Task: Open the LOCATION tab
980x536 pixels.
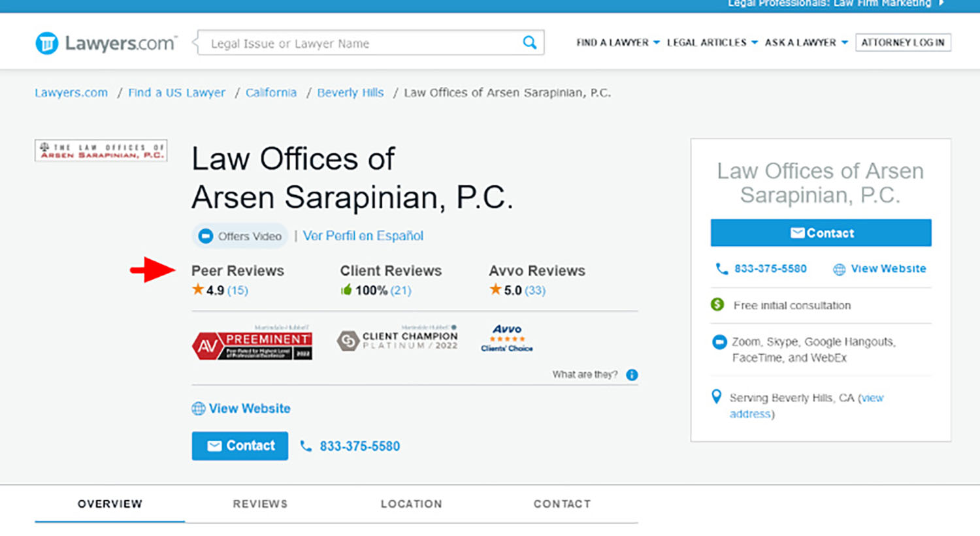Action: (412, 504)
